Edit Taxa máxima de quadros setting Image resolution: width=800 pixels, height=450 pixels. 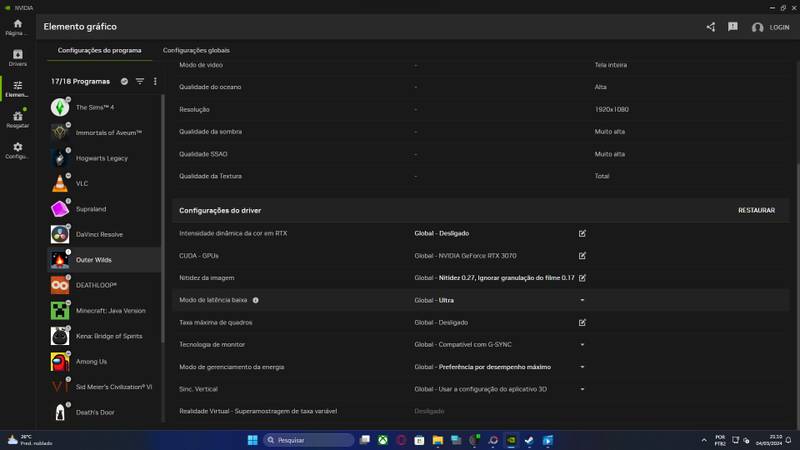coord(582,322)
